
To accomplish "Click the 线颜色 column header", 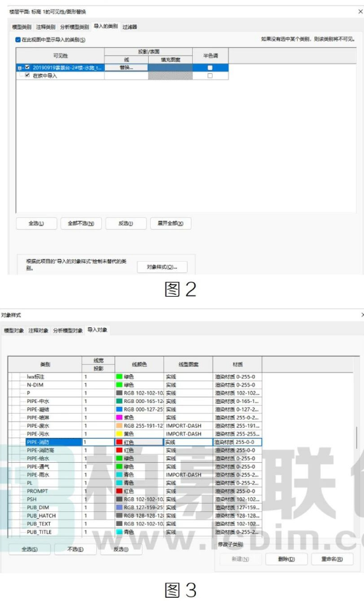I will [139, 365].
